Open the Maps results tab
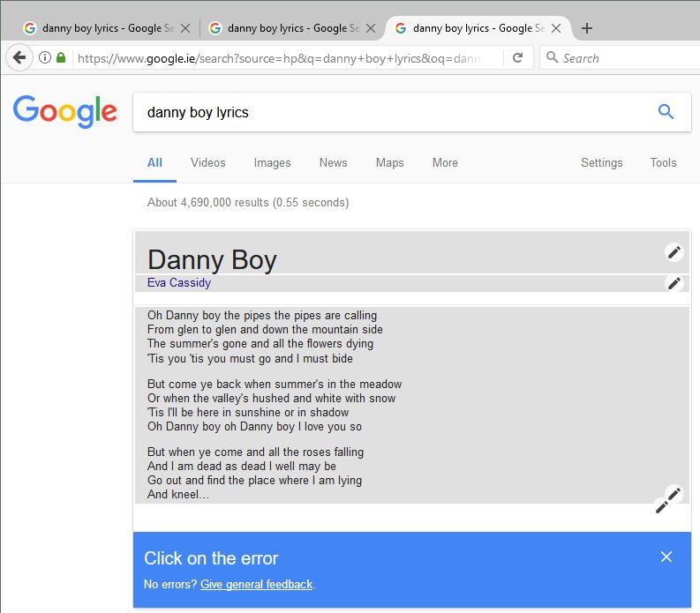Image resolution: width=700 pixels, height=613 pixels. click(390, 163)
